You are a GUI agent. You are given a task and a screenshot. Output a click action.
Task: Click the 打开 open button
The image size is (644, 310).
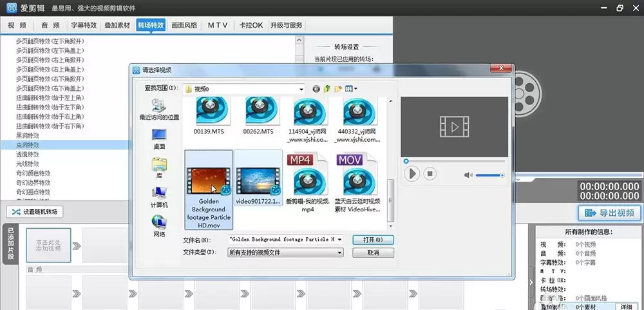coord(373,240)
